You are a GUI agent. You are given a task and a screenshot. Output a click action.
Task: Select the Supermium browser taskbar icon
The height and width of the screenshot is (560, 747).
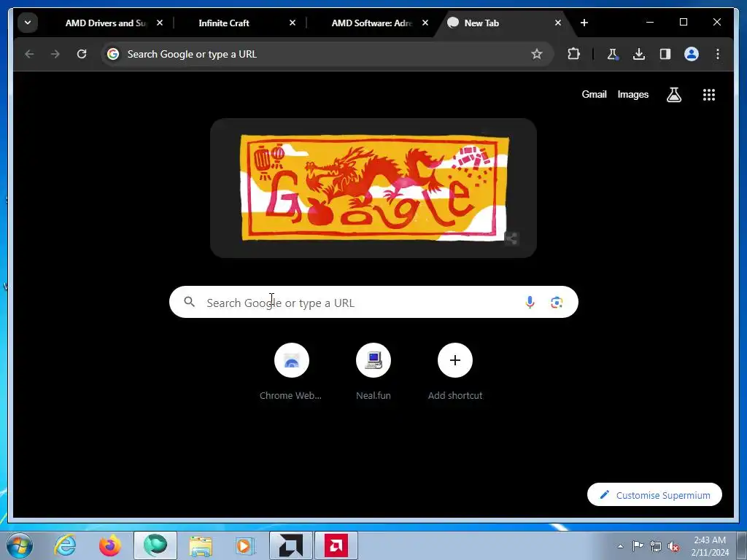155,545
